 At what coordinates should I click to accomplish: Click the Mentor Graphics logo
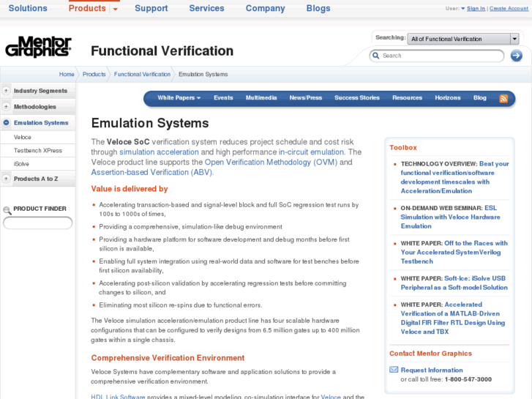tap(38, 47)
